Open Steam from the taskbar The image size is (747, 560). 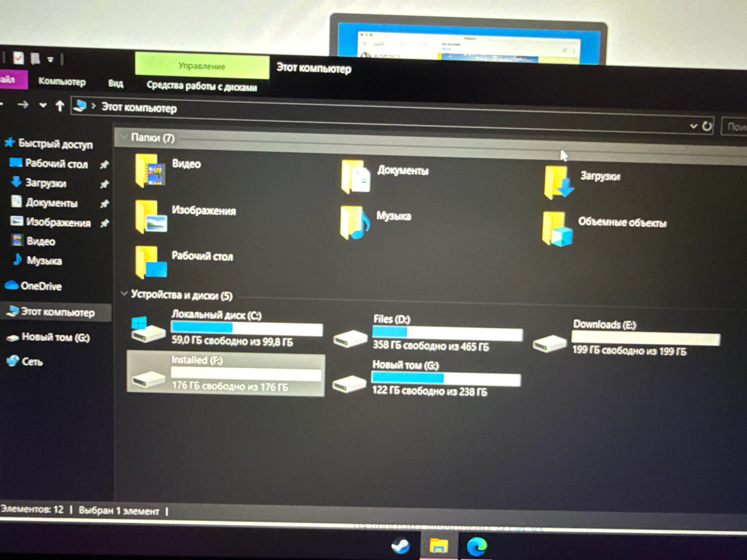tap(401, 546)
